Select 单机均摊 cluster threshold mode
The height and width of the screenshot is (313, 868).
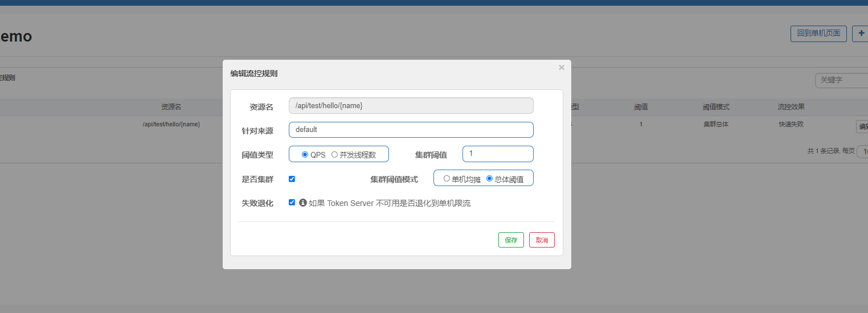pyautogui.click(x=447, y=178)
